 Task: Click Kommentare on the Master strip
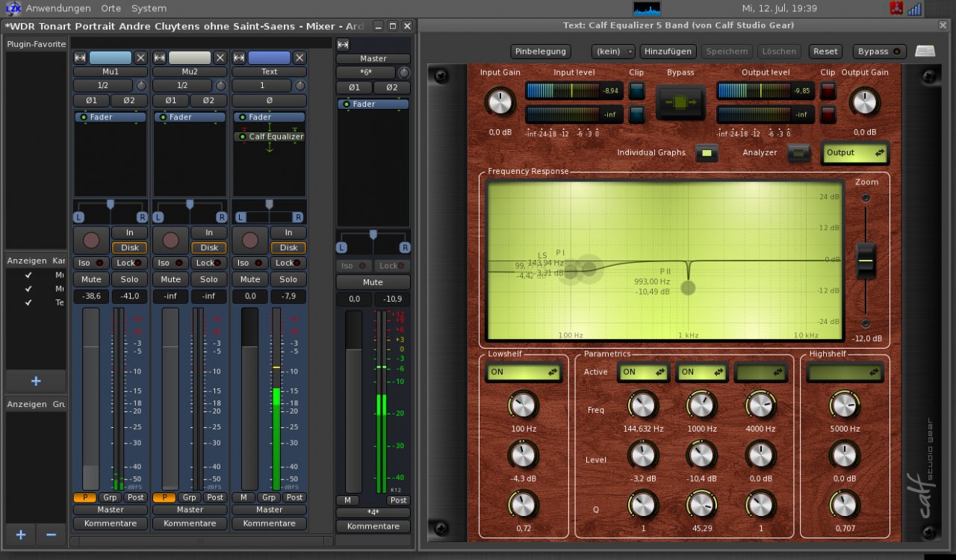click(x=373, y=526)
